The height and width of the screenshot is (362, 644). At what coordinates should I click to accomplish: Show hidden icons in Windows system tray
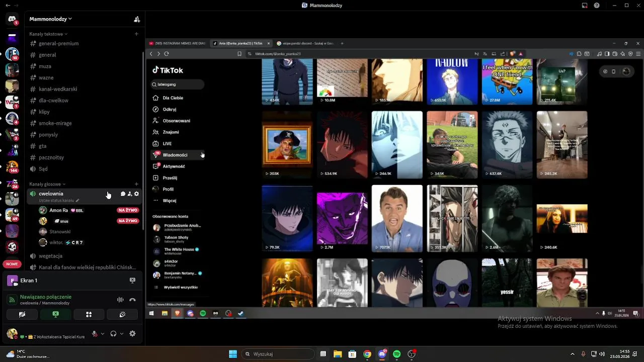click(x=572, y=354)
